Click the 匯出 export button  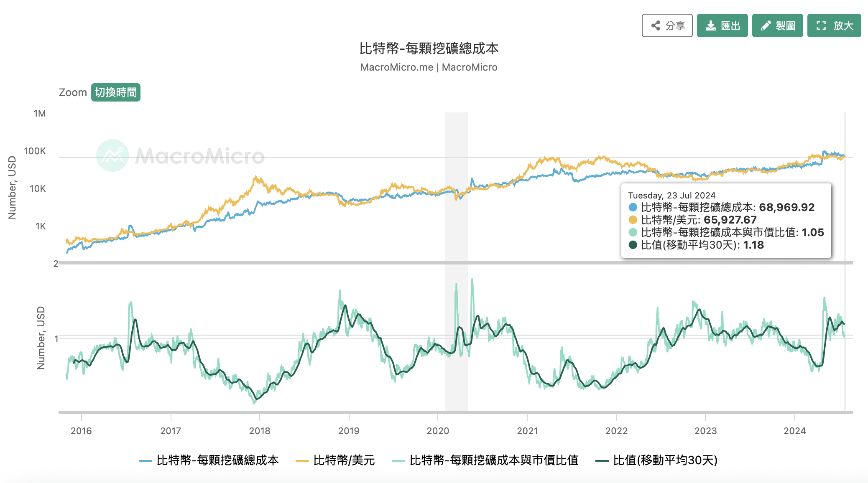[x=722, y=25]
